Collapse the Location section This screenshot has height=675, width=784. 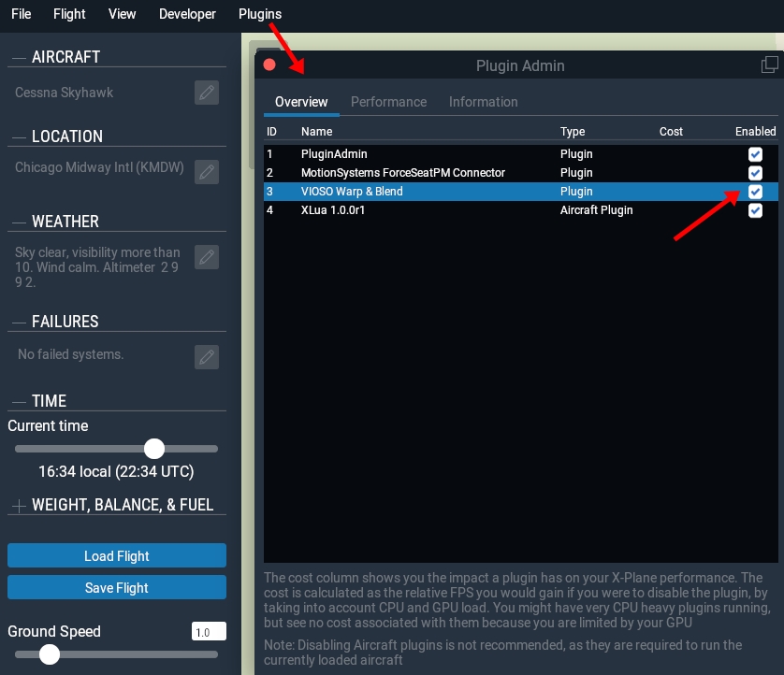(19, 137)
